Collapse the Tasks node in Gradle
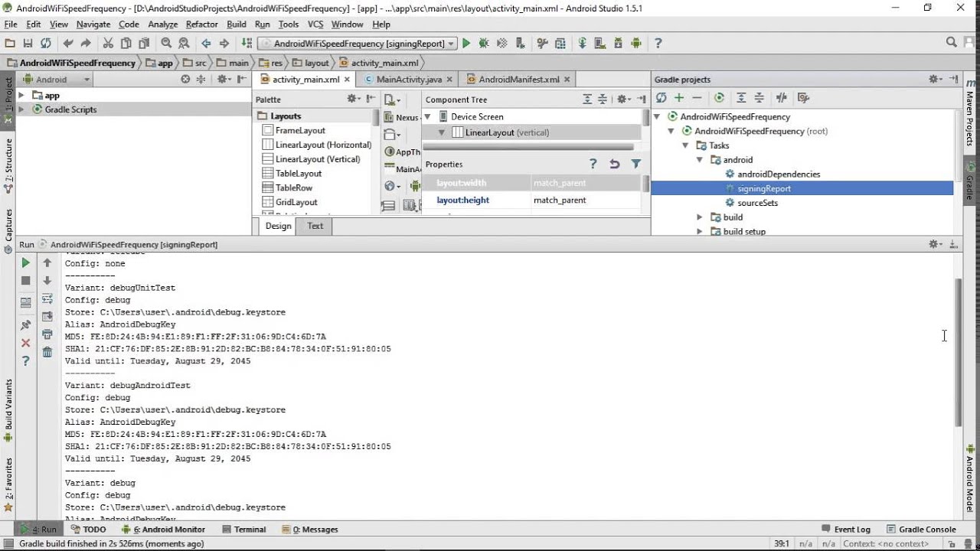Image resolution: width=980 pixels, height=551 pixels. (x=685, y=145)
